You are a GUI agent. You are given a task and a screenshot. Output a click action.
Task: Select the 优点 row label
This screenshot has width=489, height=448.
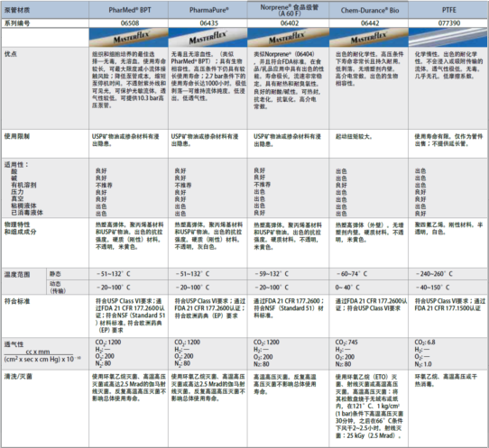tap(11, 54)
